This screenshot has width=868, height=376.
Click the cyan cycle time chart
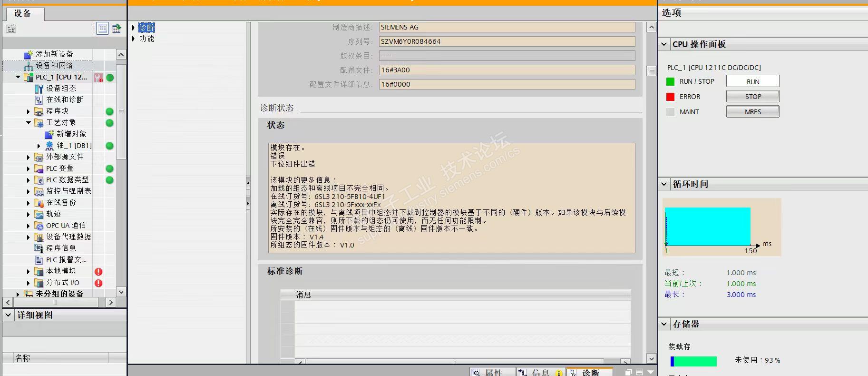[708, 227]
